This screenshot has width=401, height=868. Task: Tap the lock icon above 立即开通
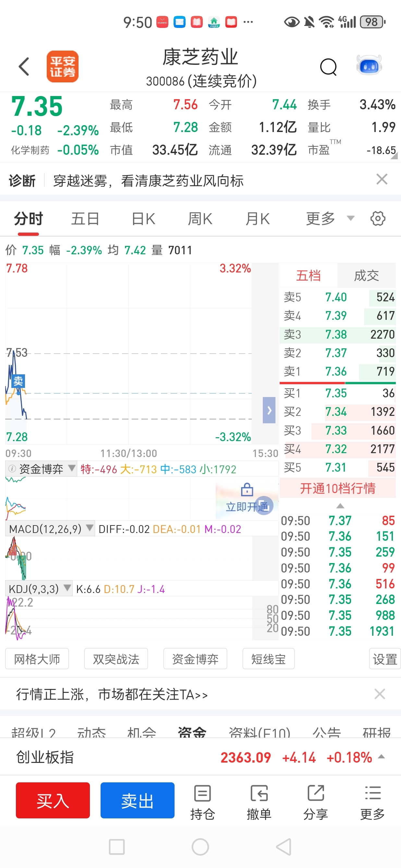pos(247,489)
